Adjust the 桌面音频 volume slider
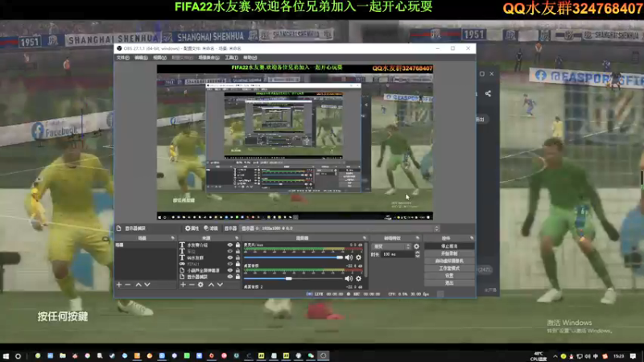This screenshot has height=362, width=644. [x=293, y=278]
